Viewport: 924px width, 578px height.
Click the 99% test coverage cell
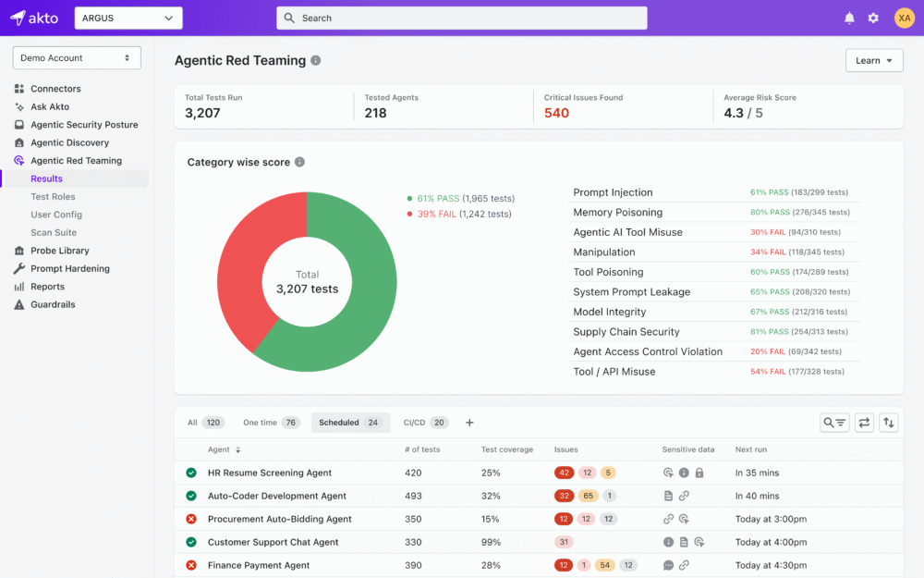491,542
